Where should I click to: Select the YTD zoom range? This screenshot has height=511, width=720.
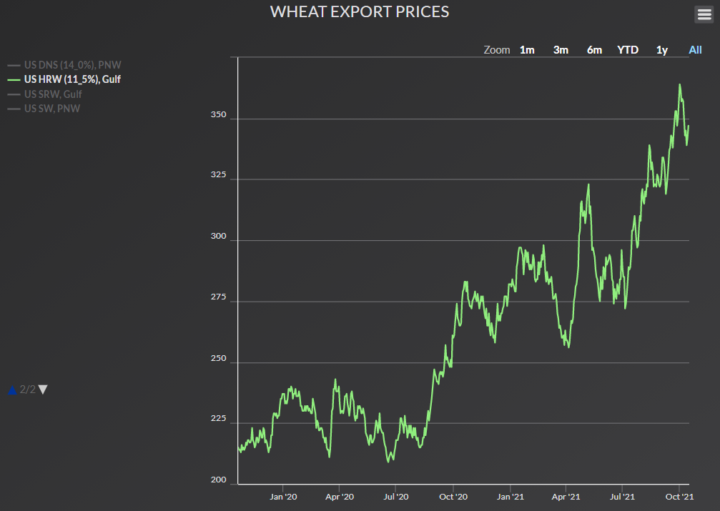click(628, 50)
